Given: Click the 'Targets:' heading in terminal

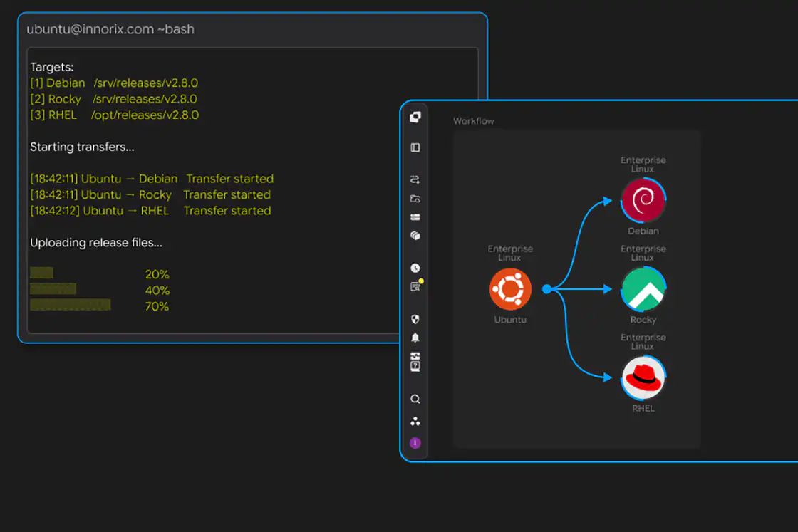Looking at the screenshot, I should point(52,67).
